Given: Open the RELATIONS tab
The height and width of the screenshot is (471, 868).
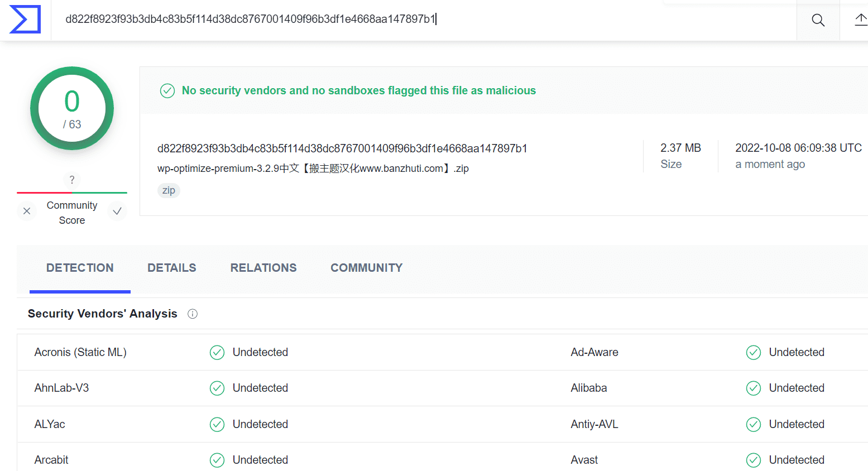Looking at the screenshot, I should (x=263, y=268).
